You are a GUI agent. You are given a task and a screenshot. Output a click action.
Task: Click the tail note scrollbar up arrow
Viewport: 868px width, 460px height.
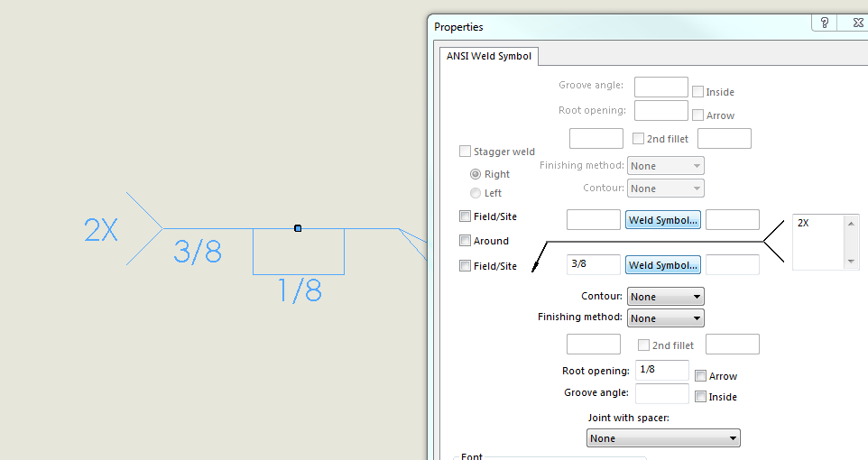click(x=852, y=223)
